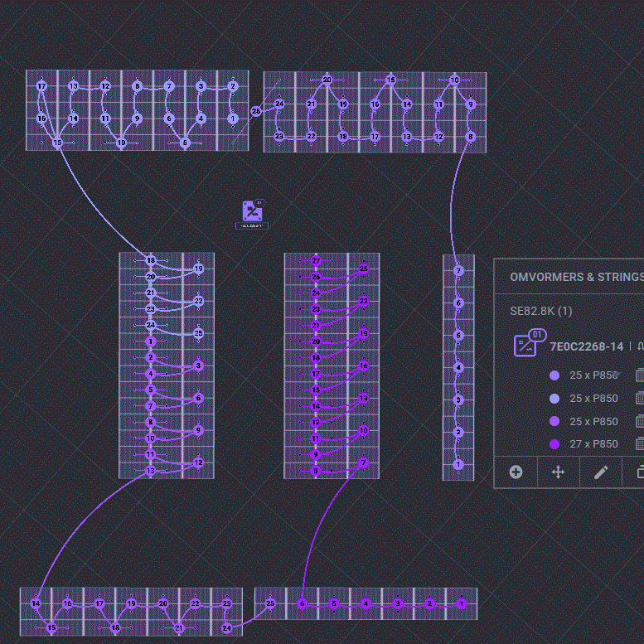The height and width of the screenshot is (644, 644).
Task: Click the module grid icon for 27 x P850
Action: coord(639,444)
